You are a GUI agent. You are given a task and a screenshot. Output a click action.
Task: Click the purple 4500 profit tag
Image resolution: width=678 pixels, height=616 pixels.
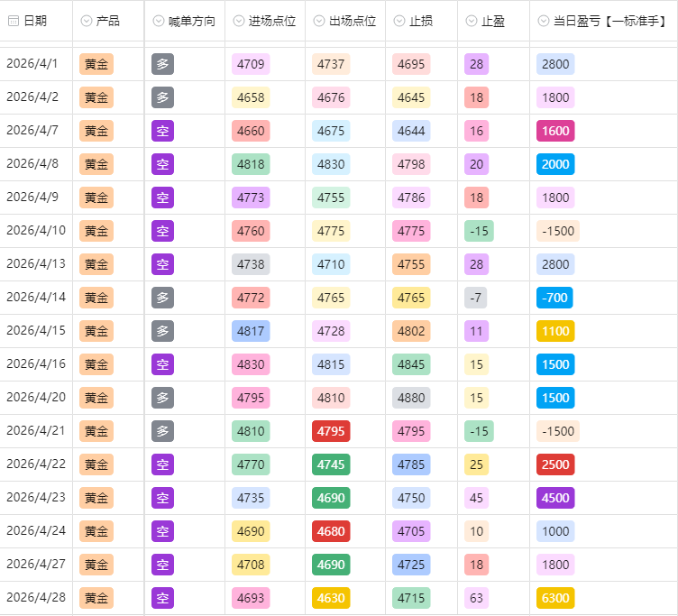pos(555,498)
